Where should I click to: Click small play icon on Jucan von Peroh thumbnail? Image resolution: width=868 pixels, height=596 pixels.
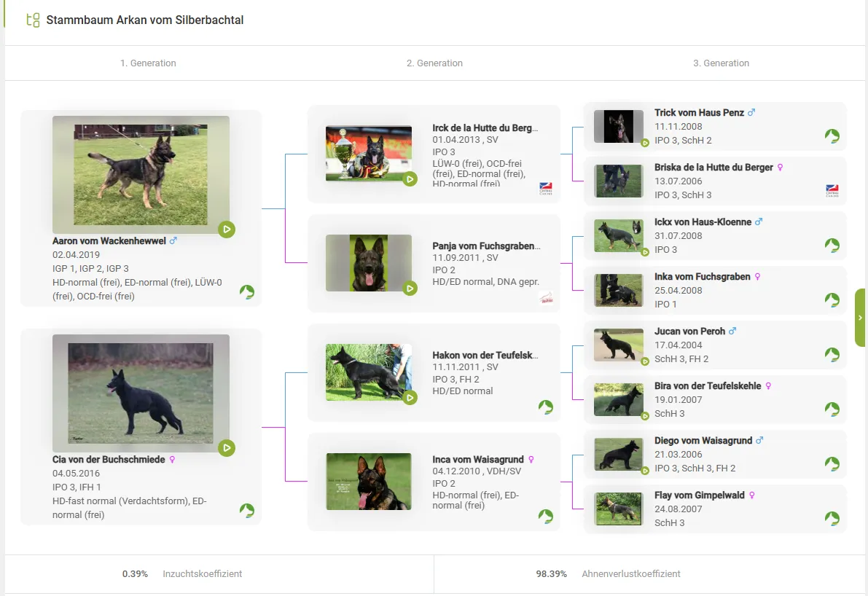click(645, 361)
